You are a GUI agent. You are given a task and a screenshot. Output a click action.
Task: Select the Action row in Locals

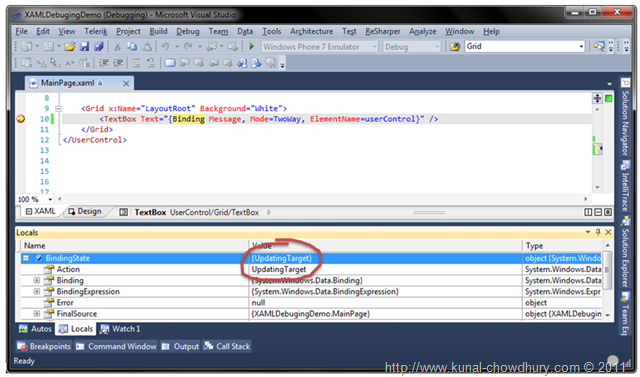(x=311, y=269)
